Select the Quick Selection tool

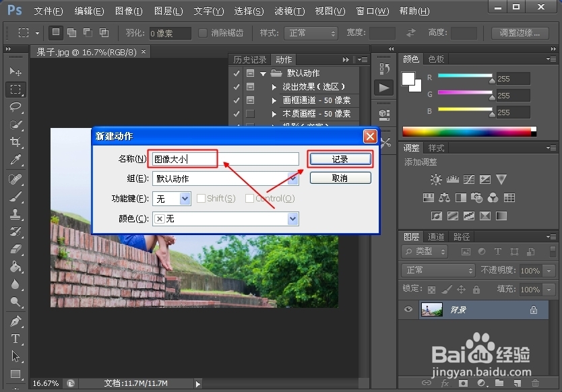point(15,125)
